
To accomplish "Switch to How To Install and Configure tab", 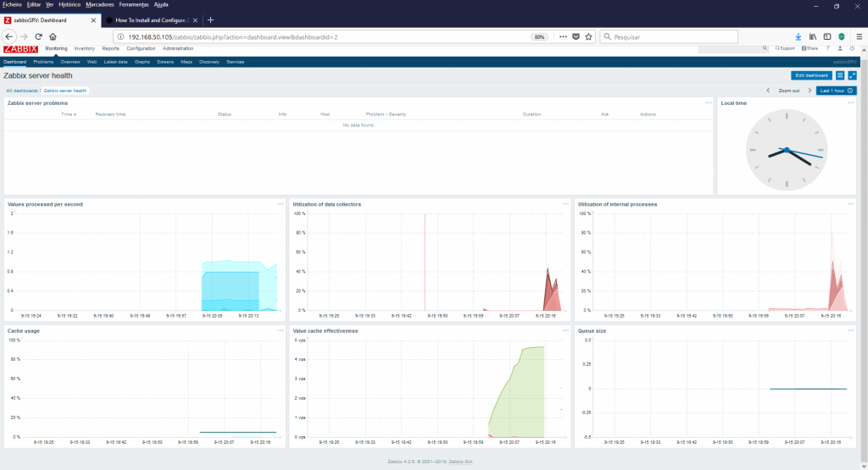I will tap(151, 20).
